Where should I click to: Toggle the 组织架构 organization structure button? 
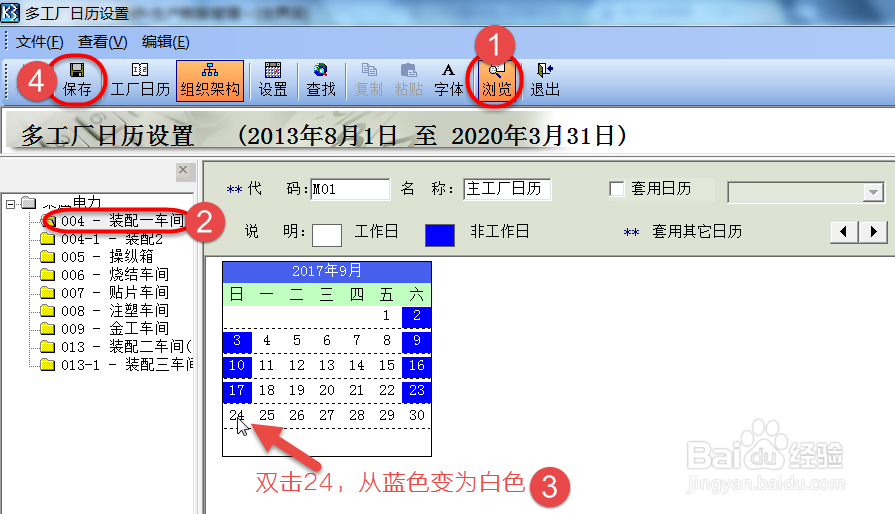pos(210,80)
